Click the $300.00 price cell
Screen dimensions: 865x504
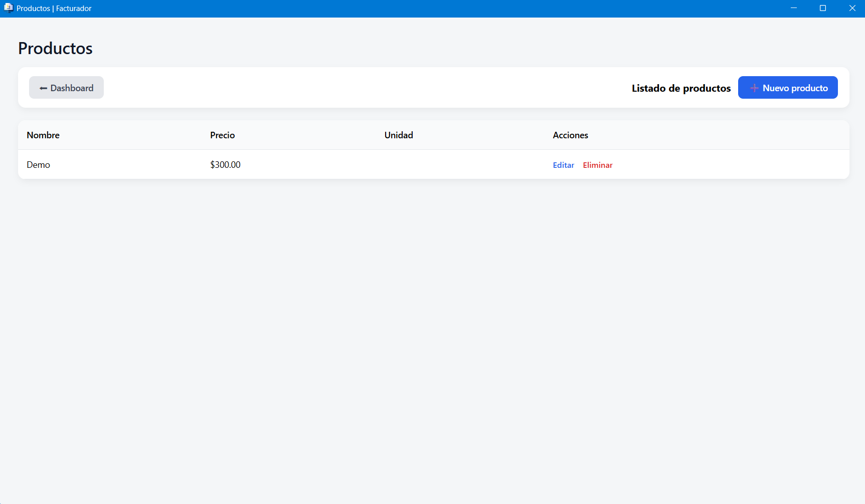click(x=225, y=165)
